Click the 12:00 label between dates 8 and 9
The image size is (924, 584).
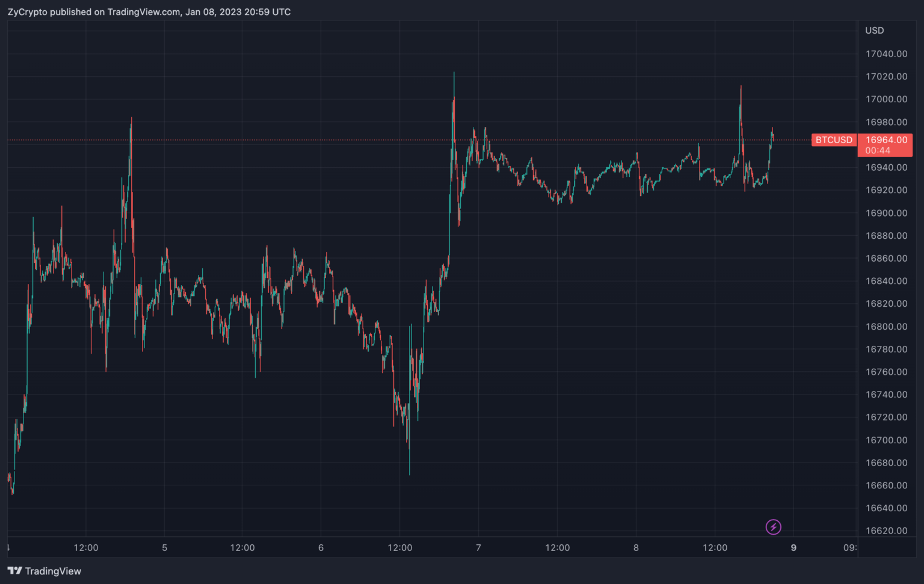tap(715, 548)
